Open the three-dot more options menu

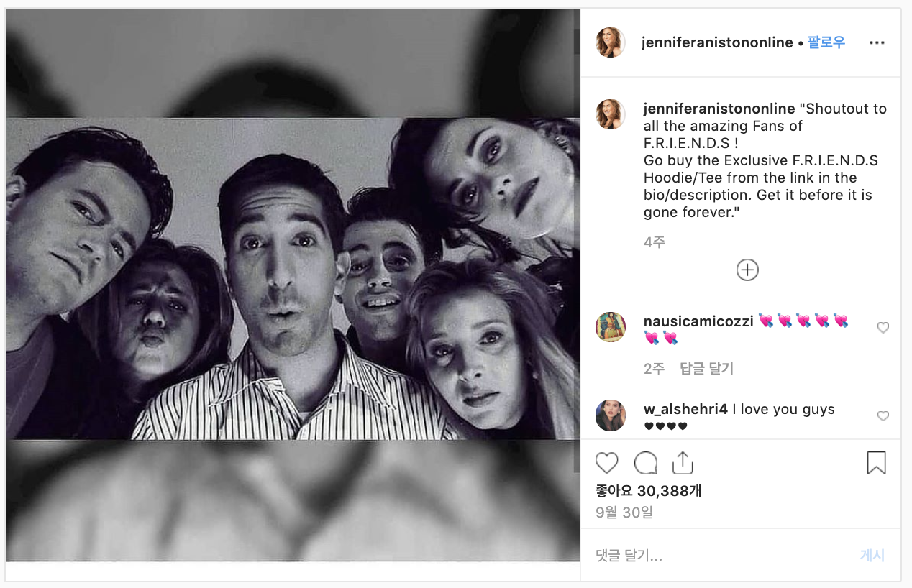(x=877, y=42)
